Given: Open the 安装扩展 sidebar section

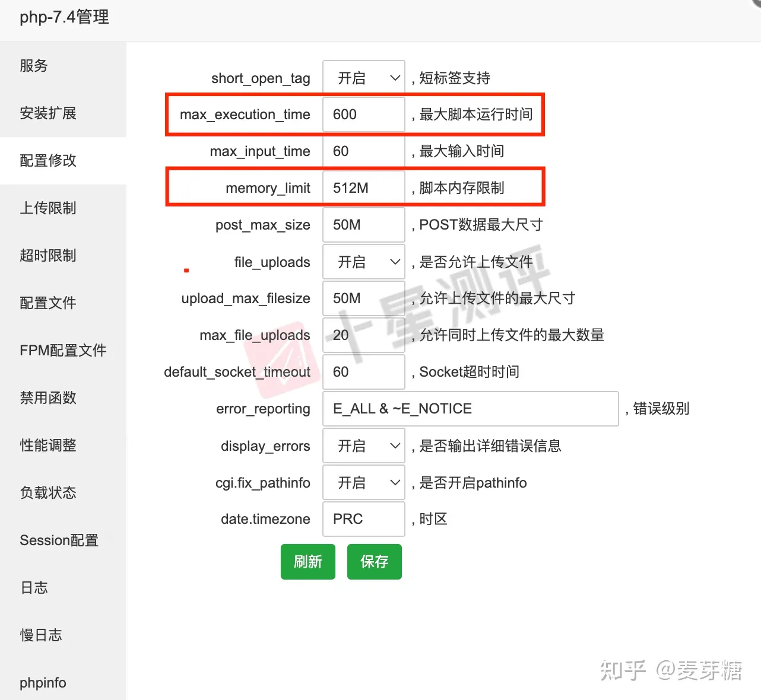Looking at the screenshot, I should coord(47,113).
